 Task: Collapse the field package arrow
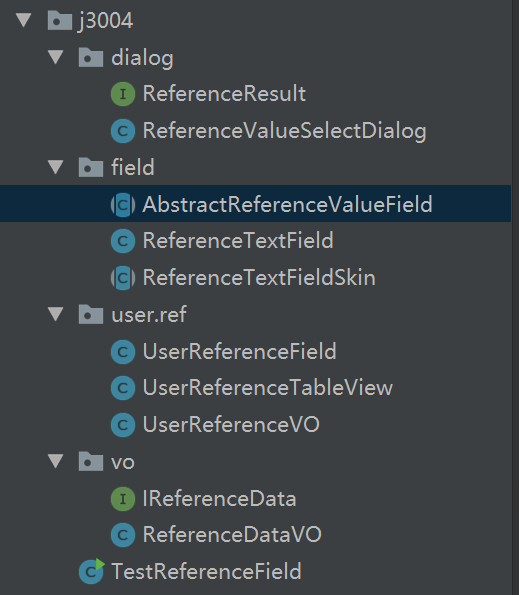[x=56, y=167]
